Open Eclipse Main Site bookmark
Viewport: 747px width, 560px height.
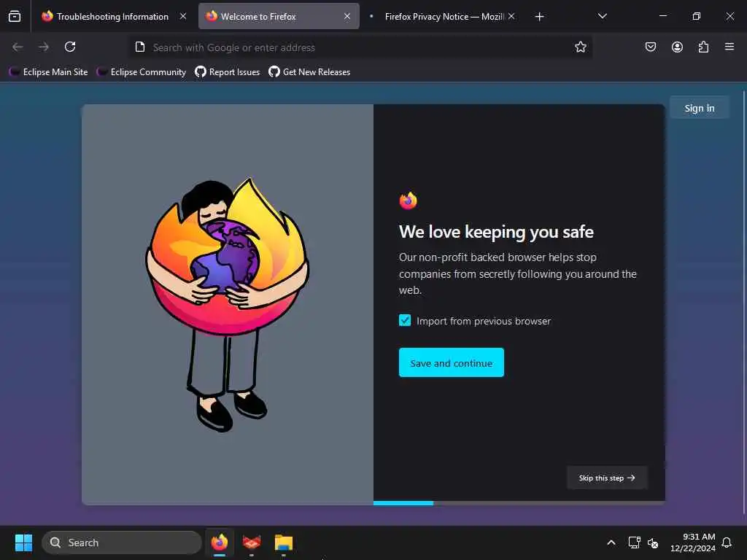coord(49,72)
